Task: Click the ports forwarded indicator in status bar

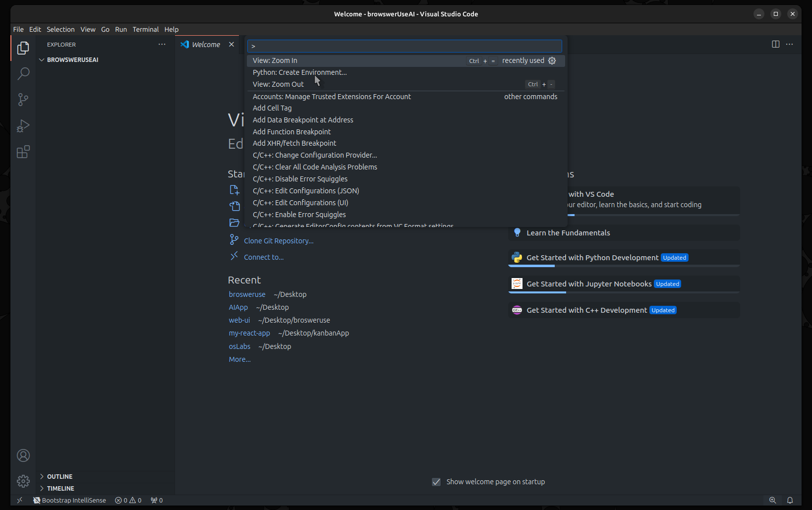Action: click(157, 500)
